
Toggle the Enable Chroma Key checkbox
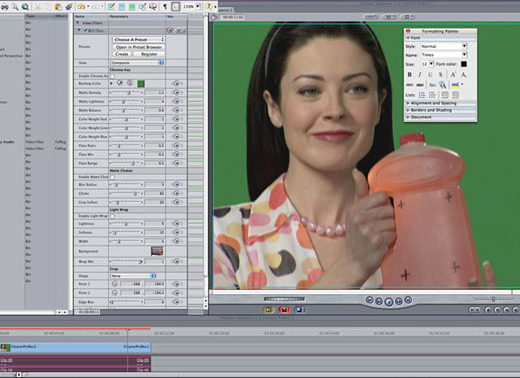click(x=112, y=76)
